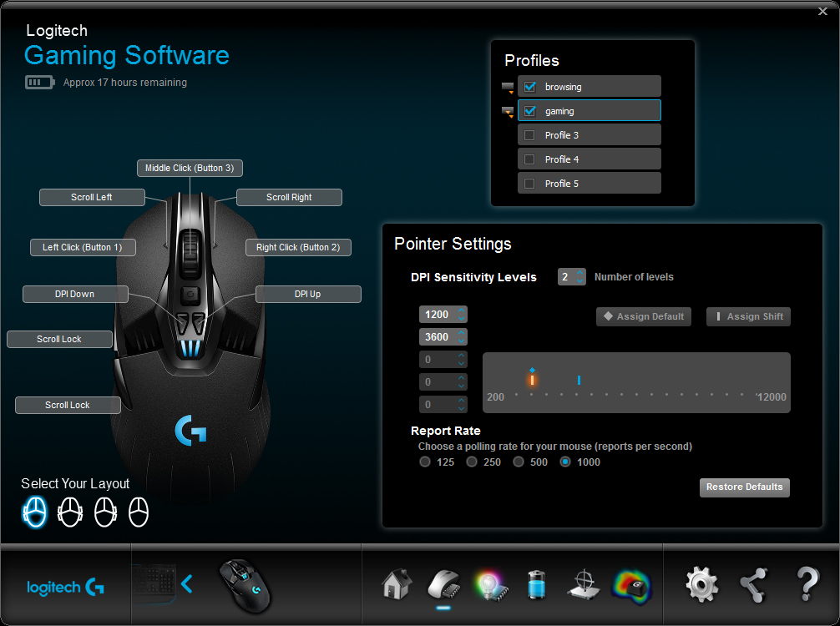Click the up stepper on 1200 DPI field
This screenshot has width=840, height=626.
[x=460, y=310]
